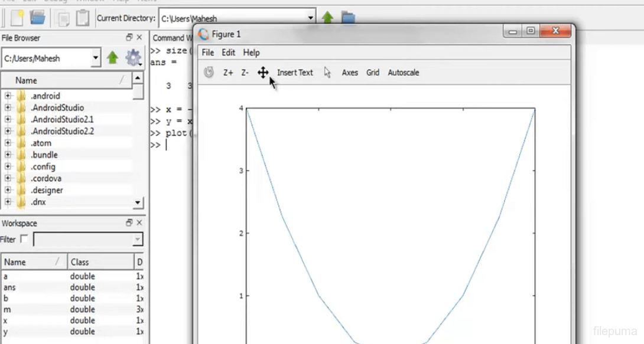644x344 pixels.
Task: Click the Copy icon in main toolbar
Action: coord(63,18)
